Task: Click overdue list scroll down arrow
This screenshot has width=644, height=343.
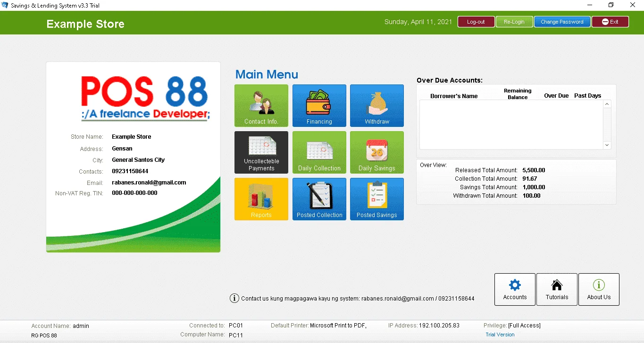Action: pos(607,145)
